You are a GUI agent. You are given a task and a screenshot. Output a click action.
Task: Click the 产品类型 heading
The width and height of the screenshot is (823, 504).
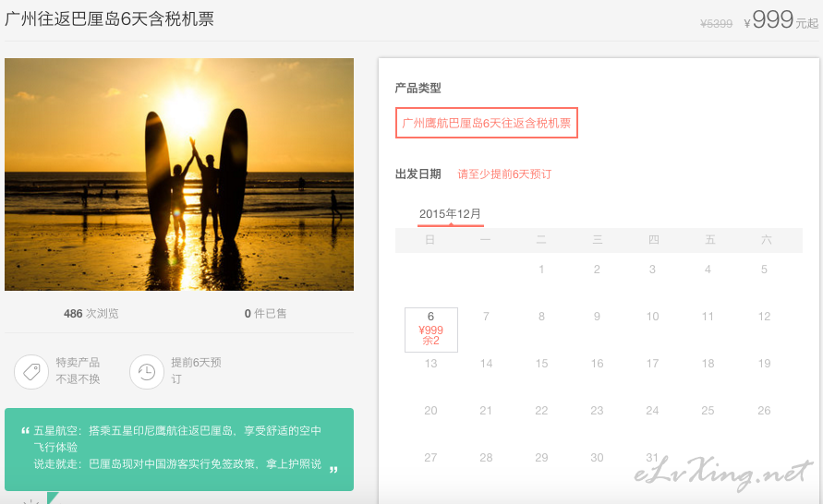pos(418,88)
